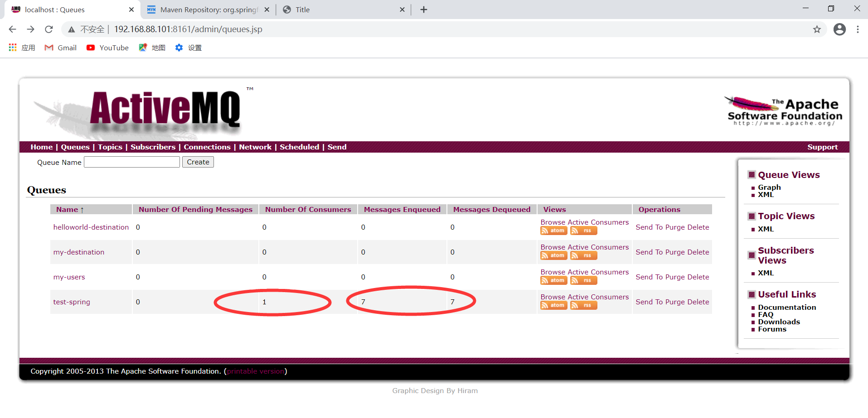The width and height of the screenshot is (868, 418).
Task: Open Topic Views XML link
Action: point(766,229)
